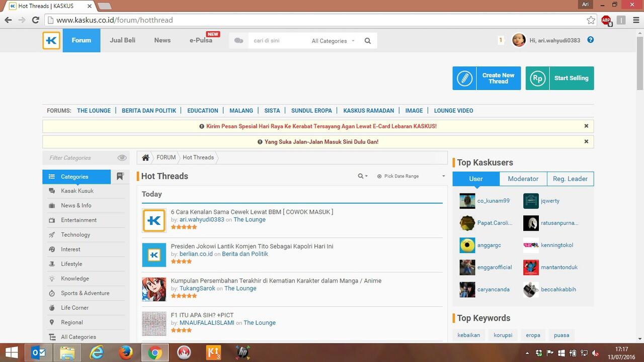Click the home icon in the breadcrumb

pyautogui.click(x=145, y=157)
